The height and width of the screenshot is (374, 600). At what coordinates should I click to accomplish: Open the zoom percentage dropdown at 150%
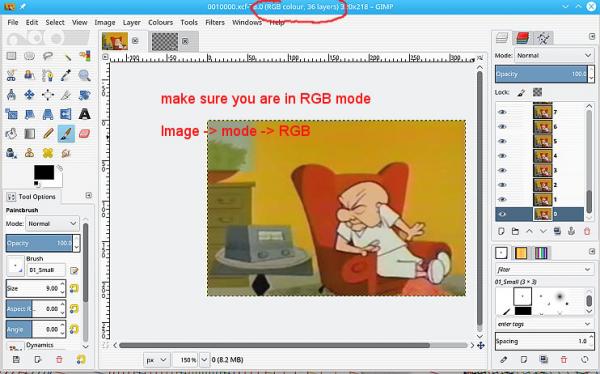204,360
